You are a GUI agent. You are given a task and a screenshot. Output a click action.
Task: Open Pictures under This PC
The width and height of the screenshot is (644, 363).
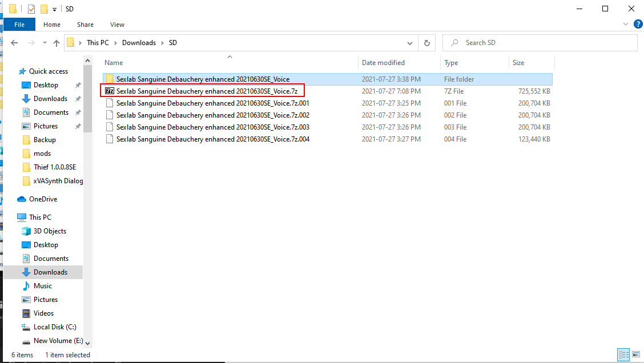pyautogui.click(x=46, y=299)
